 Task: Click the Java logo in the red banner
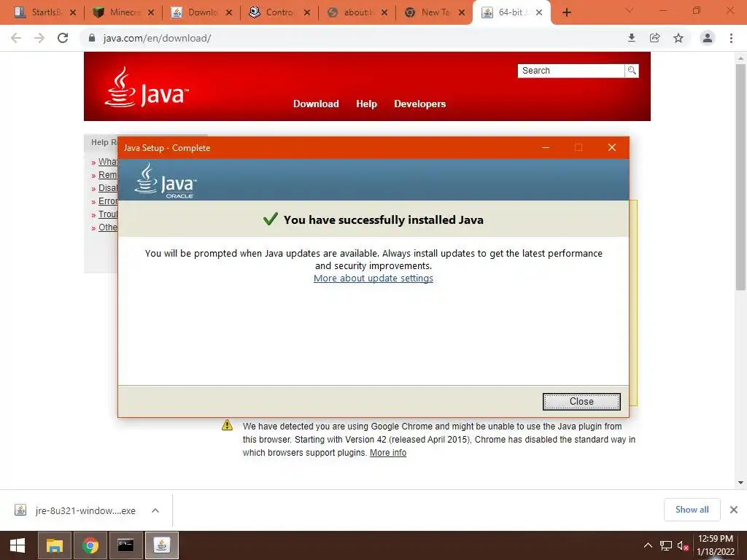click(x=146, y=87)
